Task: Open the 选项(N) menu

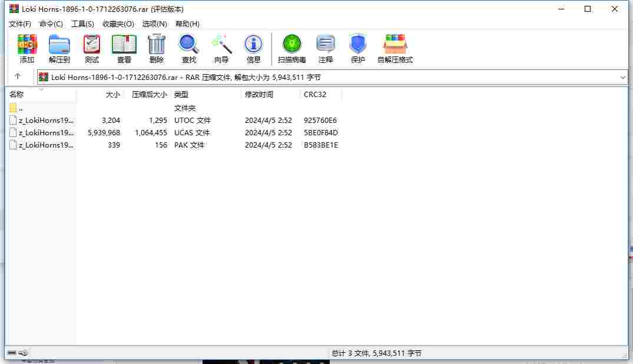Action: pos(155,24)
